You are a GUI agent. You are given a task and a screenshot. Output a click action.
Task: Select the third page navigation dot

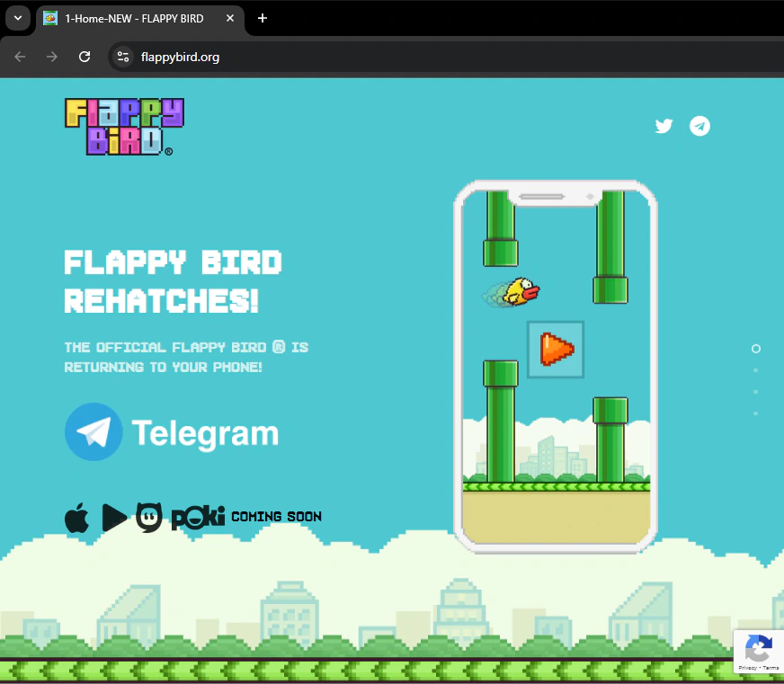point(755,392)
